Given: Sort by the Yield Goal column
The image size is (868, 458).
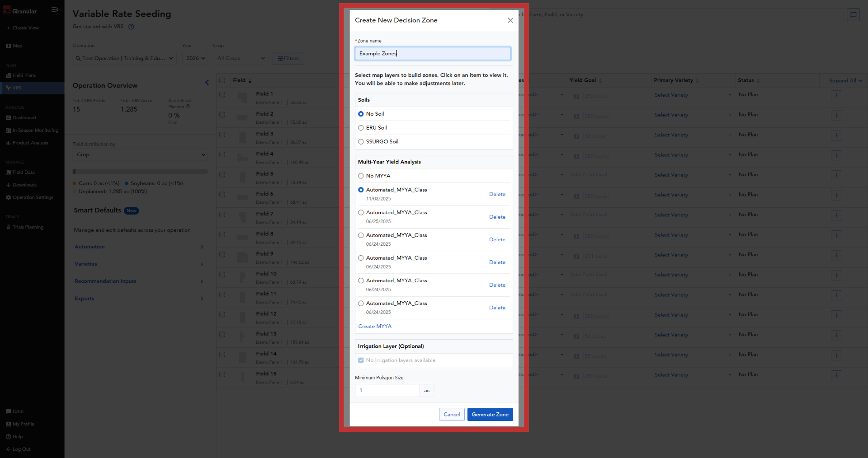Looking at the screenshot, I should tap(600, 81).
